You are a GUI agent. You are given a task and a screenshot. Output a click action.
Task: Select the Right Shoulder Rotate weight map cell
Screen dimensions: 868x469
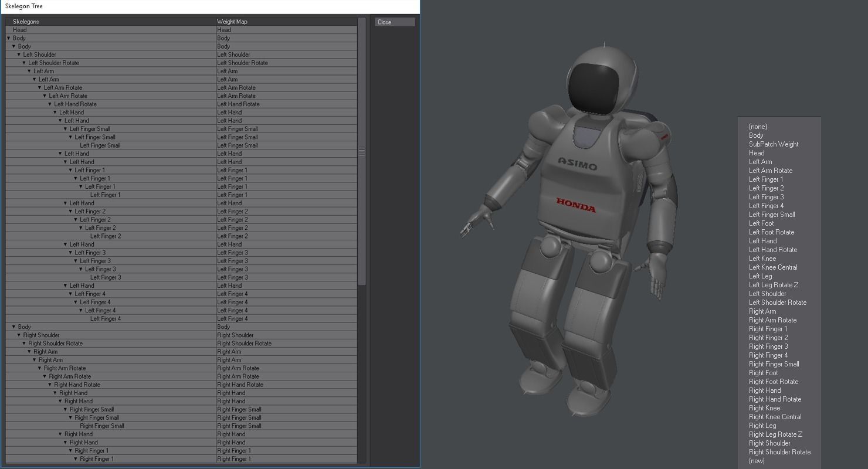286,344
